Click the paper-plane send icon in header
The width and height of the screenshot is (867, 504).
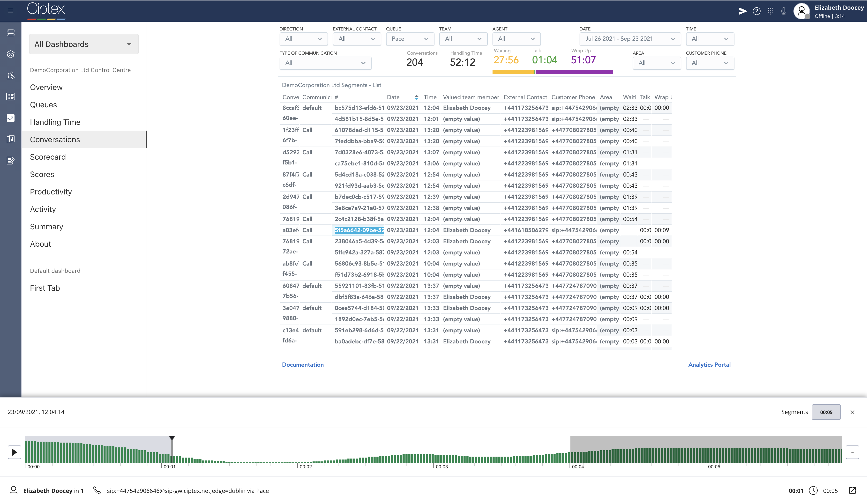click(743, 11)
